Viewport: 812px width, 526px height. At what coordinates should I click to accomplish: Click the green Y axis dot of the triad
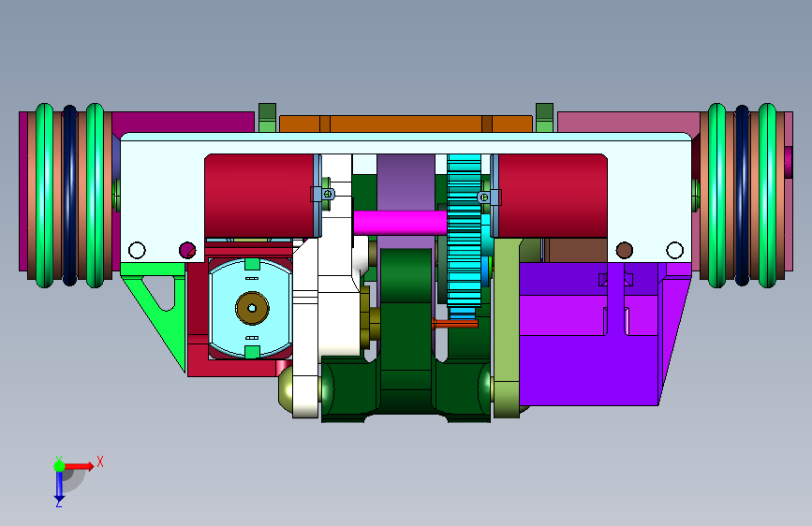(x=59, y=466)
